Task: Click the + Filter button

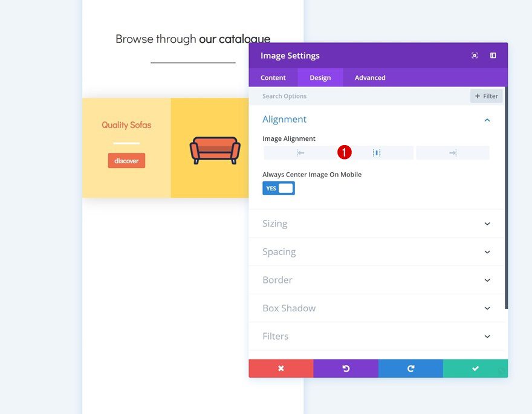Action: click(x=486, y=96)
